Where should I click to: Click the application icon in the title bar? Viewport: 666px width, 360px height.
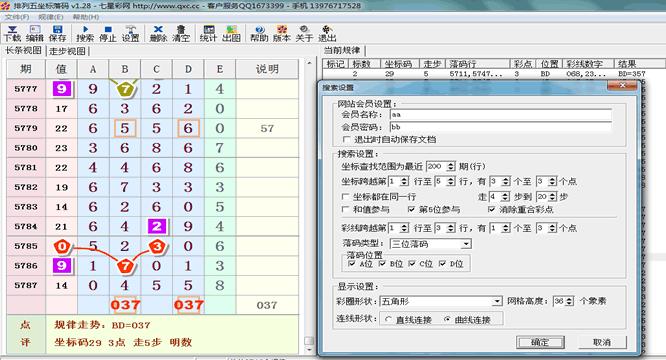point(6,6)
